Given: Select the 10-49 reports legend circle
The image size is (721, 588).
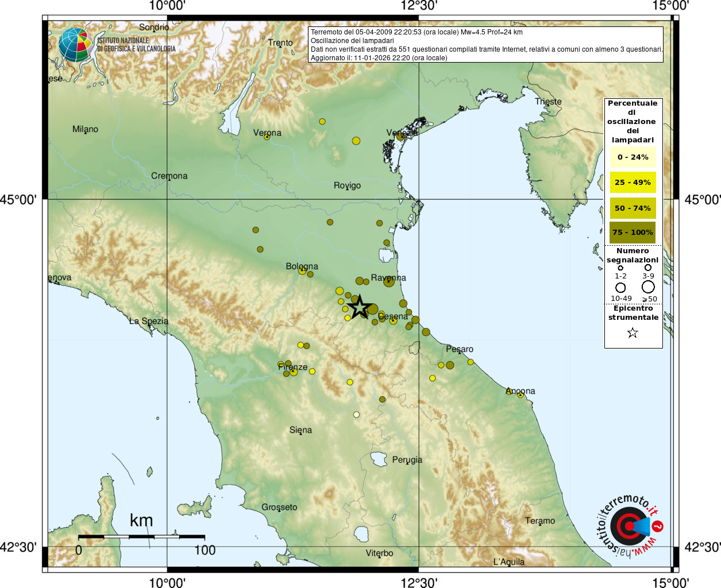Looking at the screenshot, I should pos(620,287).
